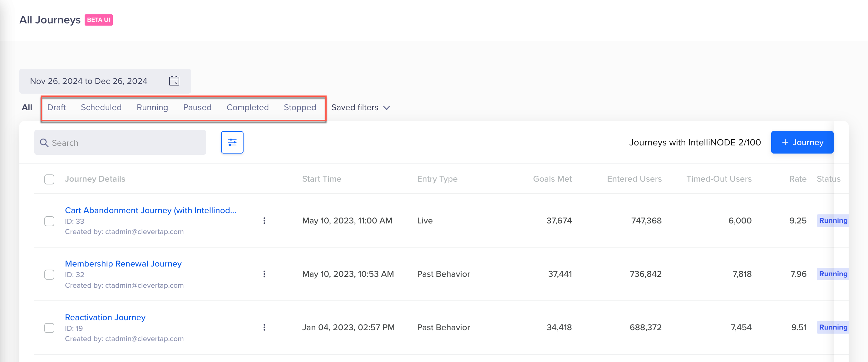Switch to the Completed tab
Viewport: 868px width, 362px height.
(x=247, y=107)
